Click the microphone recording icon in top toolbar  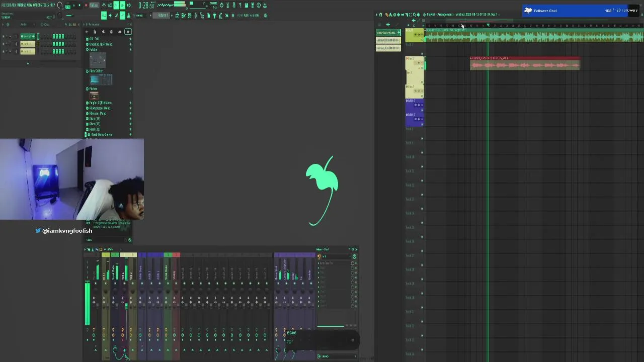click(x=233, y=5)
